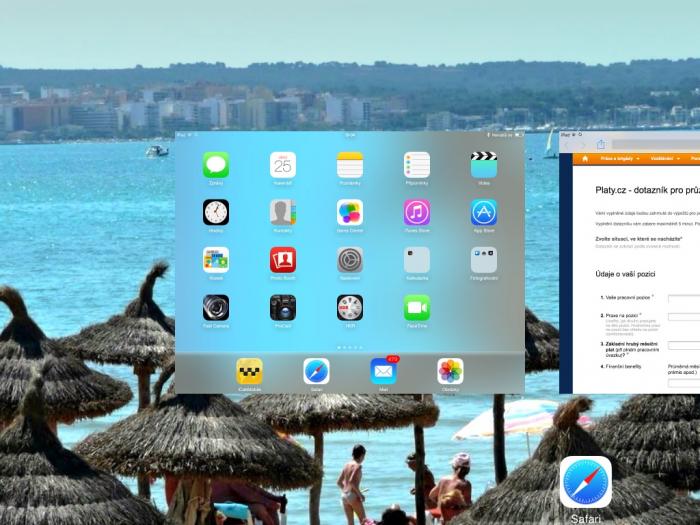Open the green Messages app icon
The height and width of the screenshot is (525, 700).
click(x=216, y=165)
